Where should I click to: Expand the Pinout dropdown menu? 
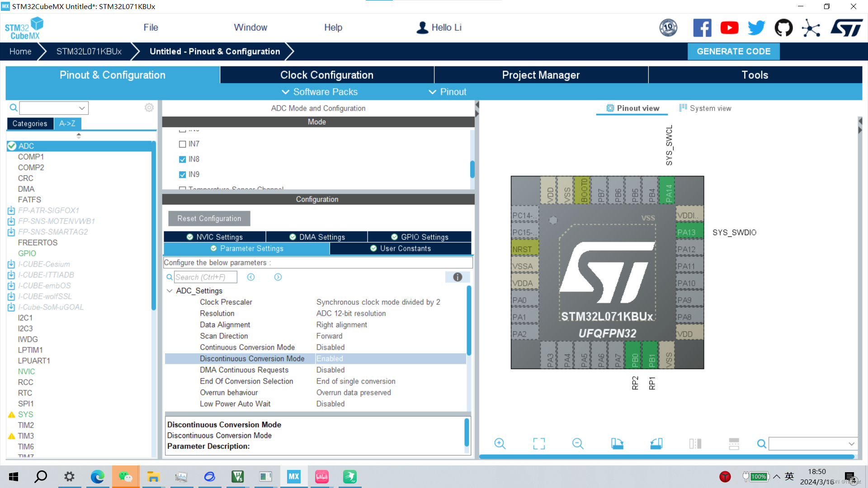448,92
